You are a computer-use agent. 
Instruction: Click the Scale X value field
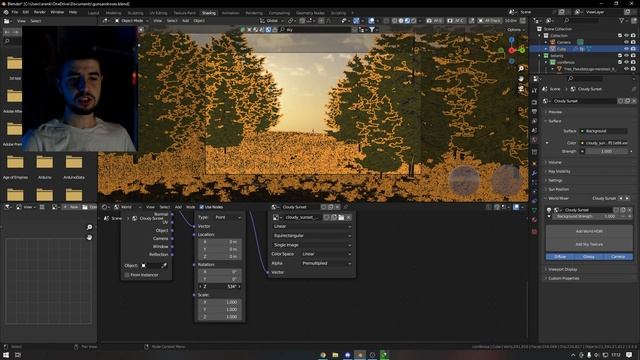click(x=220, y=302)
